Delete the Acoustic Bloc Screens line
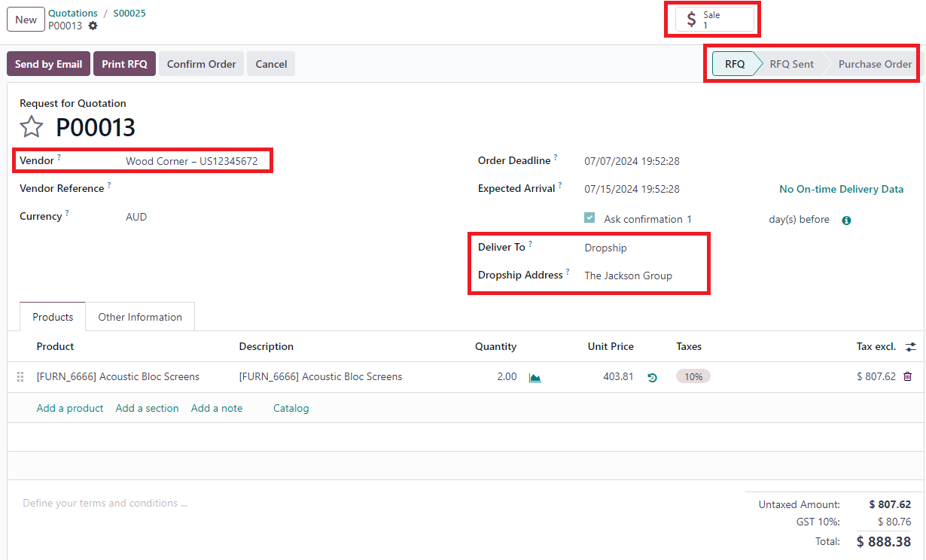926x560 pixels. [907, 376]
